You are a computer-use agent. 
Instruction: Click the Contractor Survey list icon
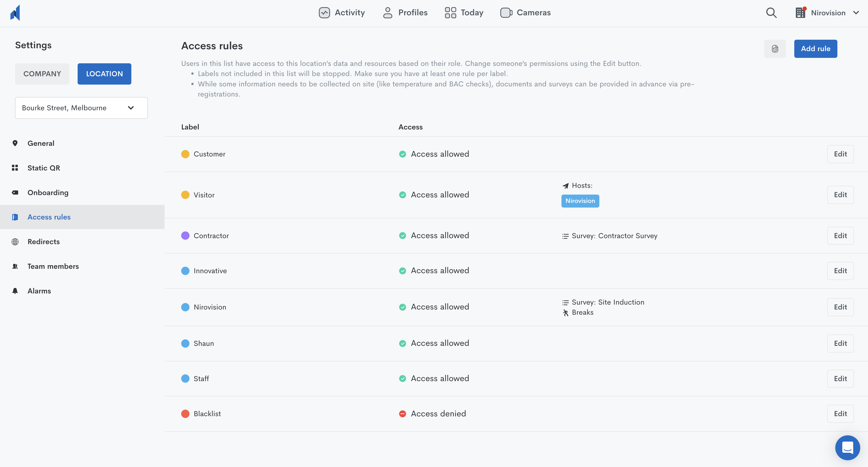(x=565, y=236)
